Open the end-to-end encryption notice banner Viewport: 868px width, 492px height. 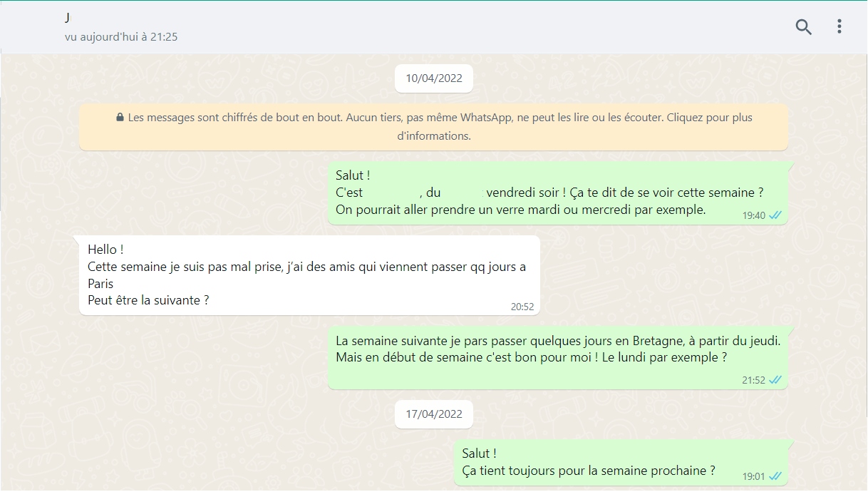click(x=433, y=127)
